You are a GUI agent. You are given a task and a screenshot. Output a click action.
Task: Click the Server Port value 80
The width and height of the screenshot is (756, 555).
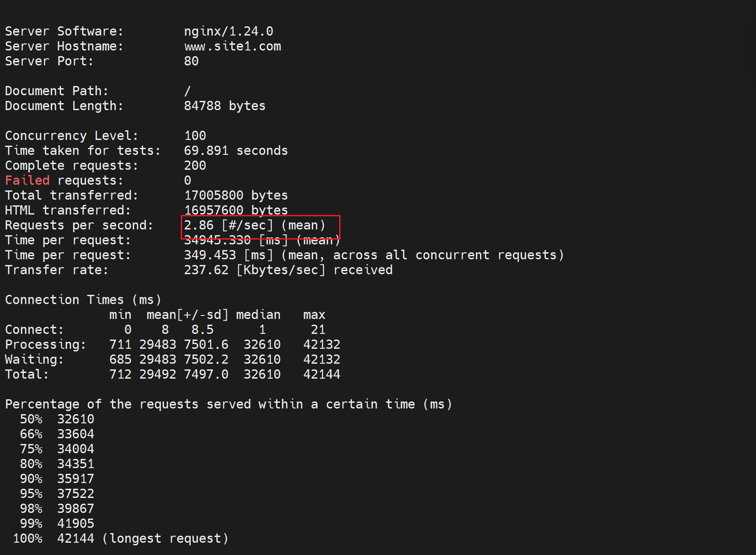point(191,61)
